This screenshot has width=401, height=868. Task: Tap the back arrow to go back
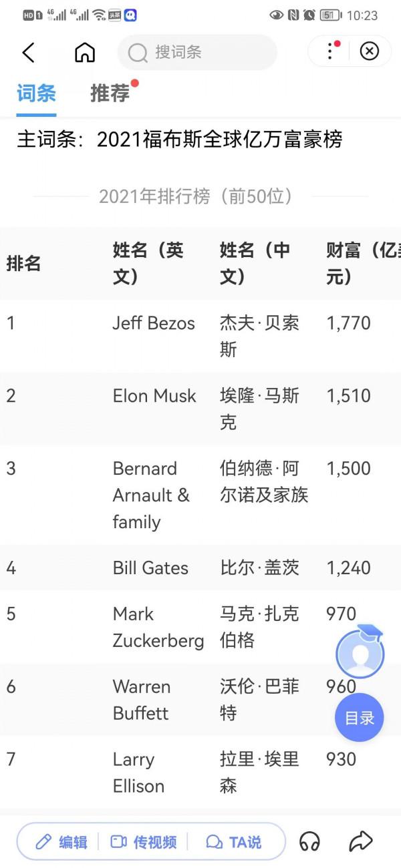(x=28, y=51)
